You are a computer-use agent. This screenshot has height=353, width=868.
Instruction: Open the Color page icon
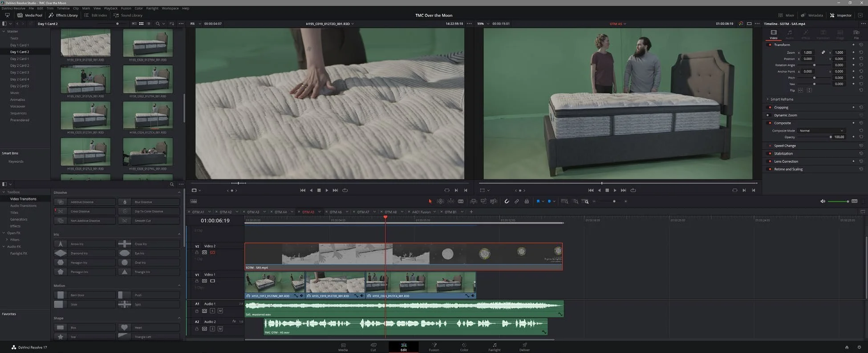click(464, 346)
